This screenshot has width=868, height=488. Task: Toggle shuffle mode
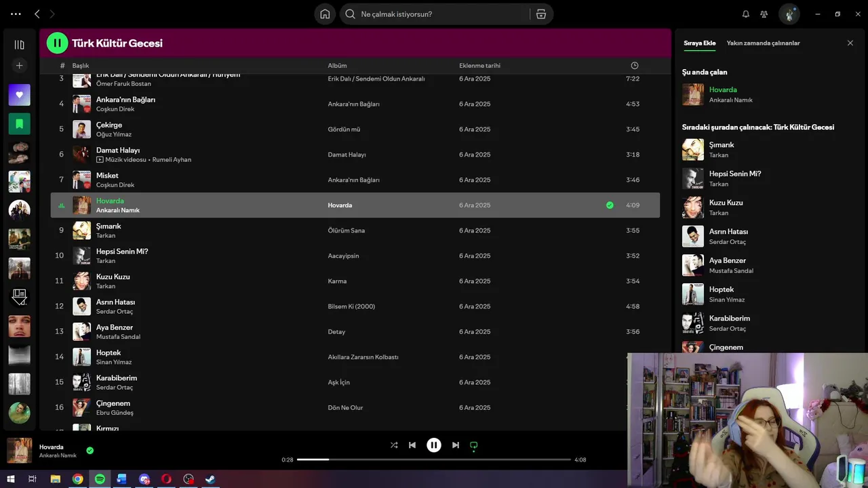click(394, 445)
